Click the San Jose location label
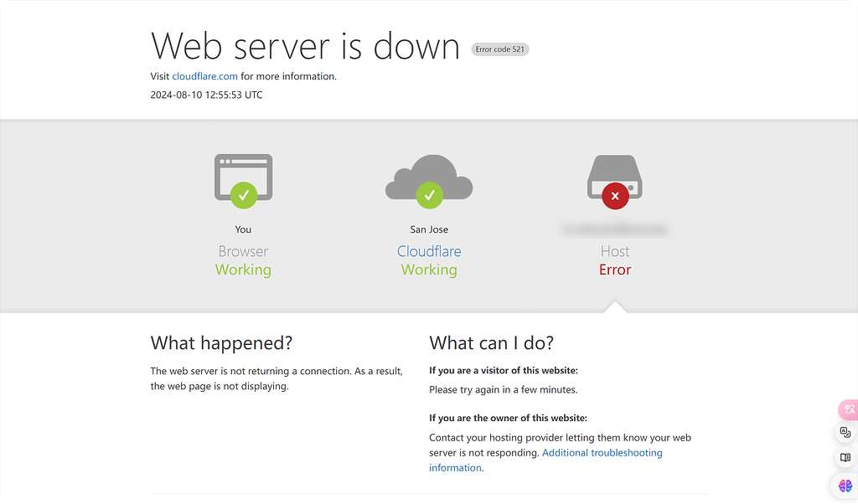The image size is (858, 504). (429, 229)
